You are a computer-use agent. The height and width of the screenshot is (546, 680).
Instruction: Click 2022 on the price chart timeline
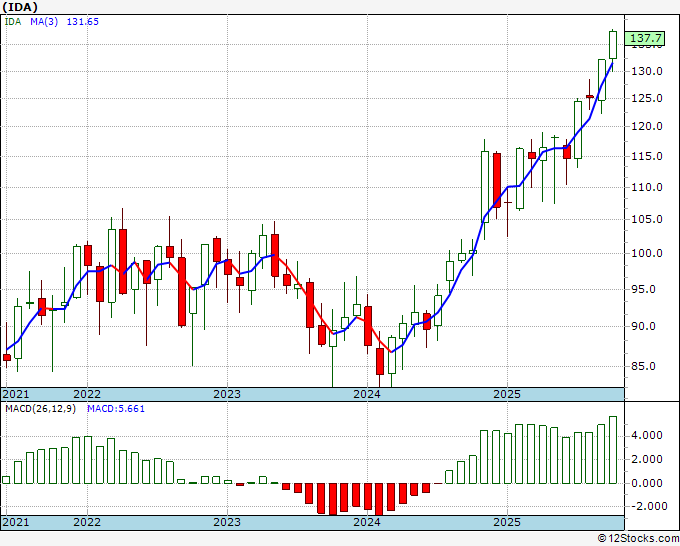pos(87,394)
